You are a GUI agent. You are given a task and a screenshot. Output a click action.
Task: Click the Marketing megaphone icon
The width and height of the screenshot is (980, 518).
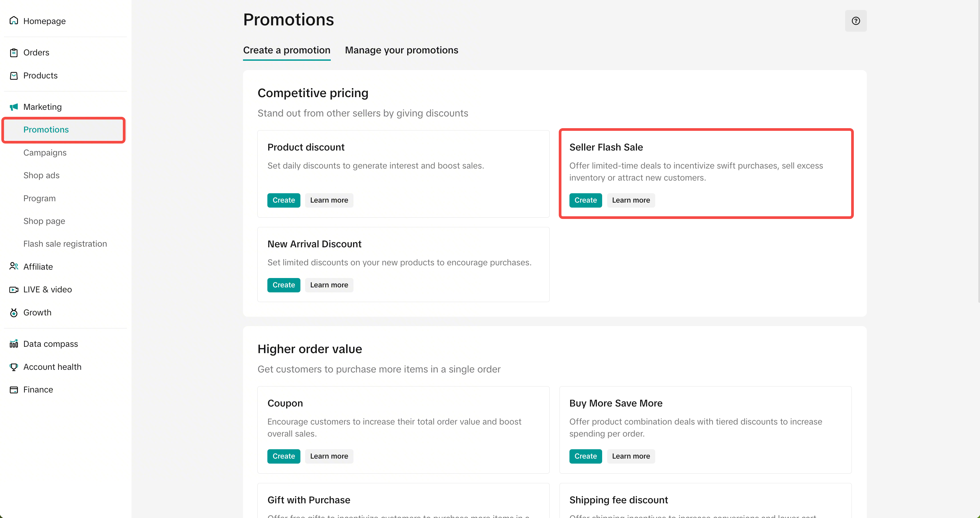tap(14, 107)
